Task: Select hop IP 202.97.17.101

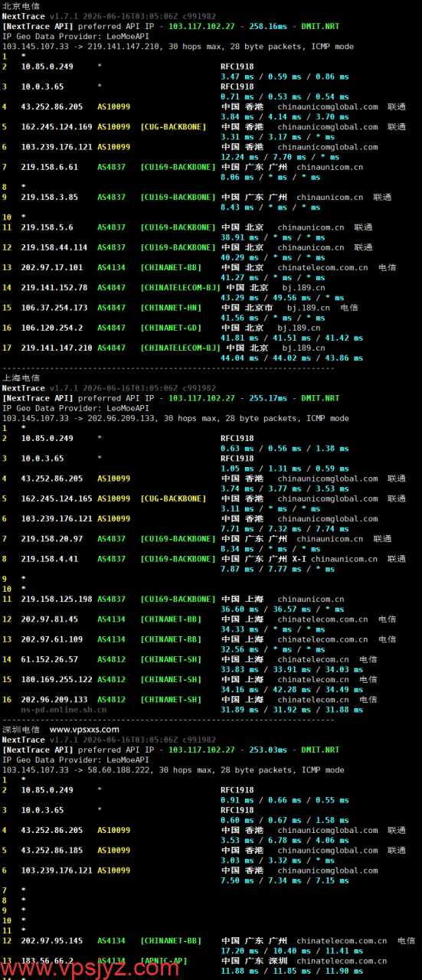Action: coord(52,267)
